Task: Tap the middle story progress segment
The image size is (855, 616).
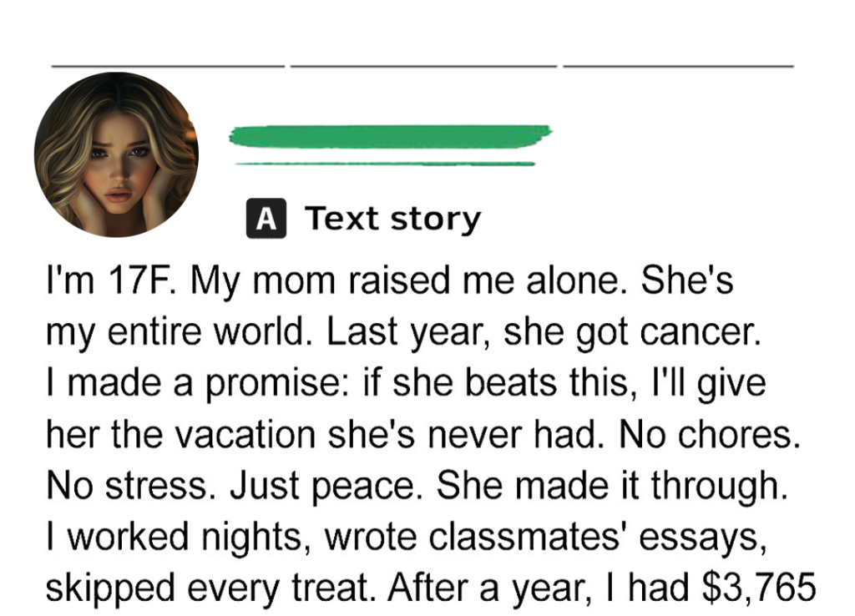Action: 423,66
